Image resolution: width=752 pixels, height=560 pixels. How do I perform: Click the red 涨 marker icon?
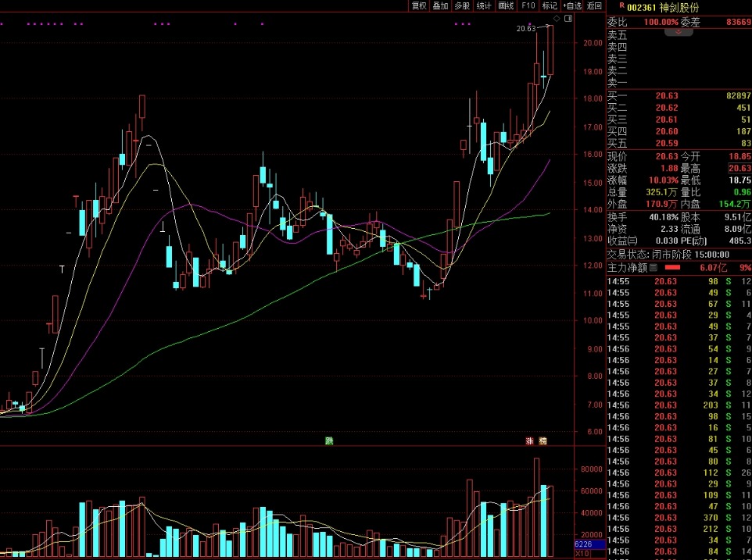[529, 441]
